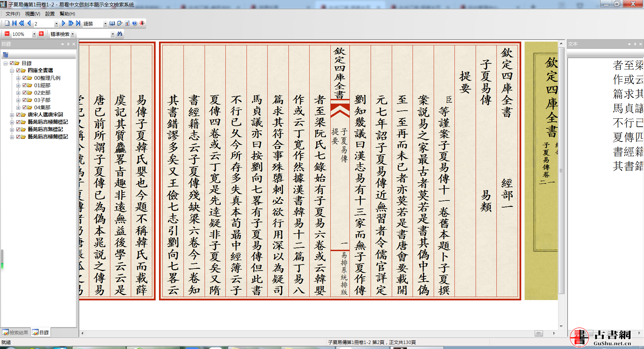644x349 pixels.
Task: Collapse the 四庫全書選 node
Action: point(12,70)
